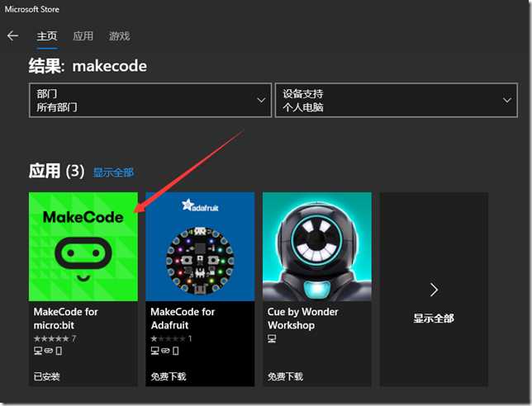Click 已安装 under MakeCode for micro:bit
This screenshot has width=532, height=406.
pyautogui.click(x=46, y=376)
